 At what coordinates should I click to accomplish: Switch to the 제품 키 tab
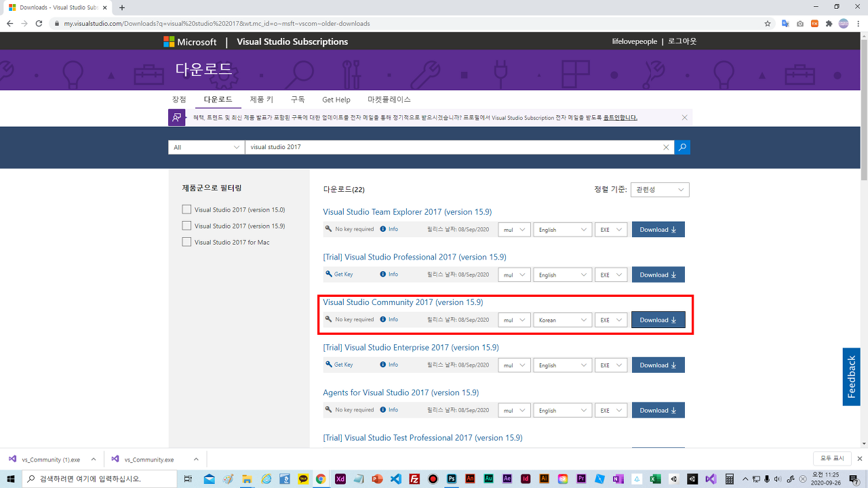click(x=262, y=100)
